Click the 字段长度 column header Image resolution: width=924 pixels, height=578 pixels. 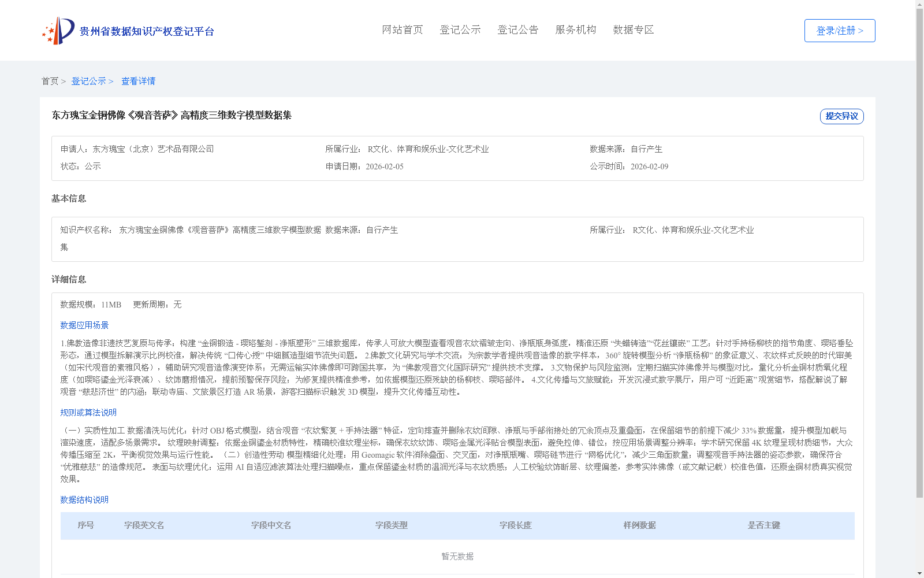pyautogui.click(x=516, y=525)
